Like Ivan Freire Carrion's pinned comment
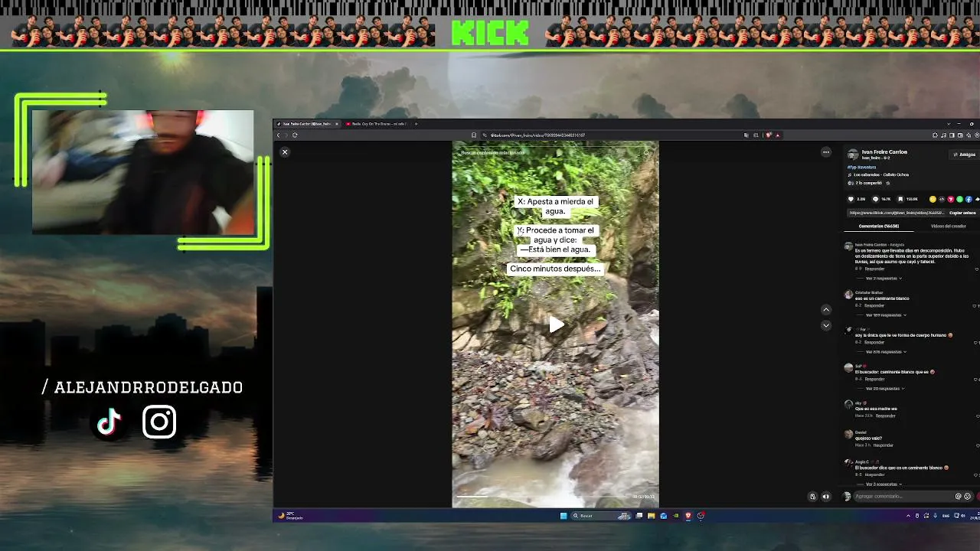Image resolution: width=980 pixels, height=551 pixels. 976,269
